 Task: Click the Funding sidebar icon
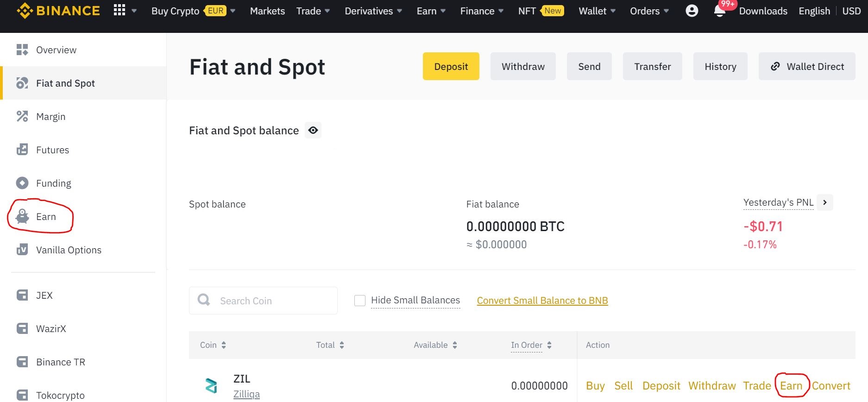[x=22, y=183]
